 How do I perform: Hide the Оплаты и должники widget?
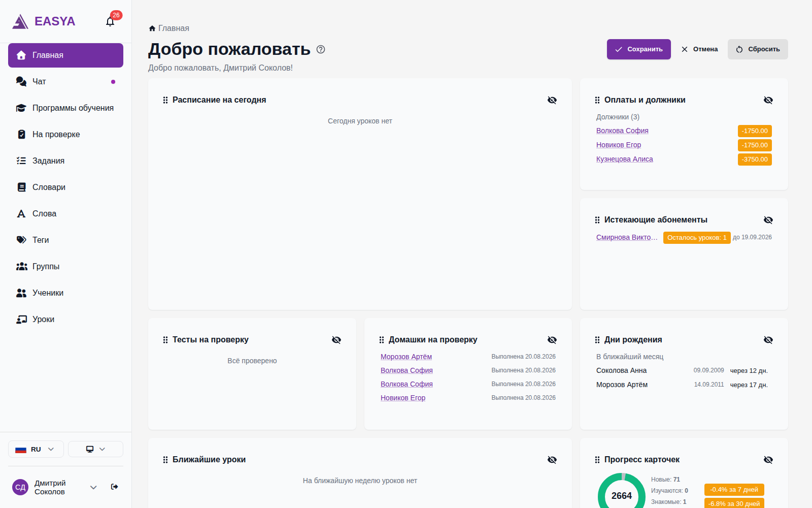[768, 100]
